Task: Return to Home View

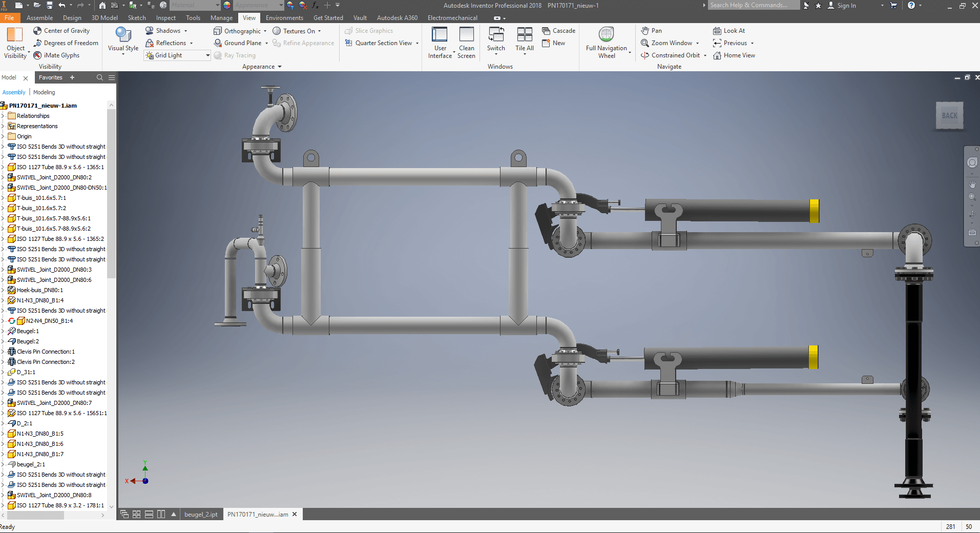Action: [x=734, y=55]
